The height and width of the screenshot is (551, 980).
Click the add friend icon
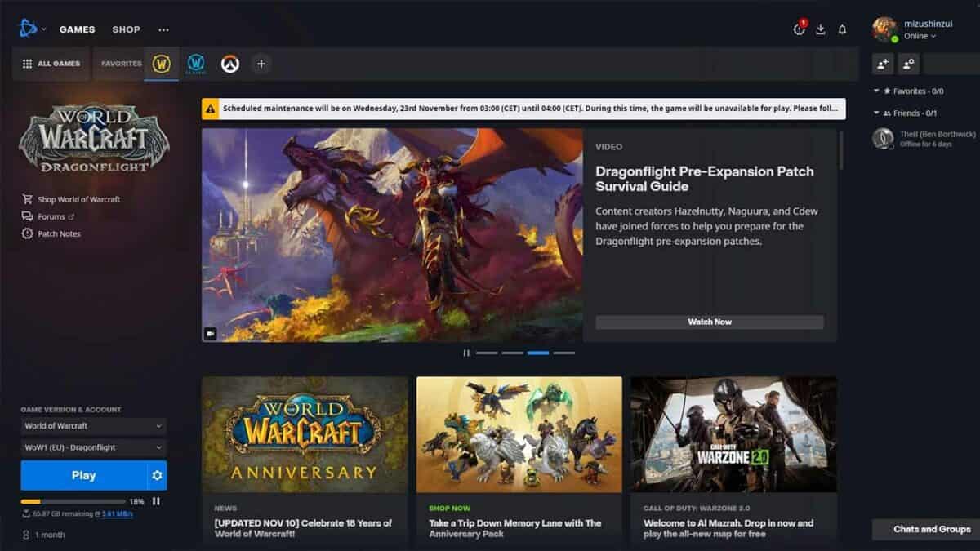click(883, 64)
